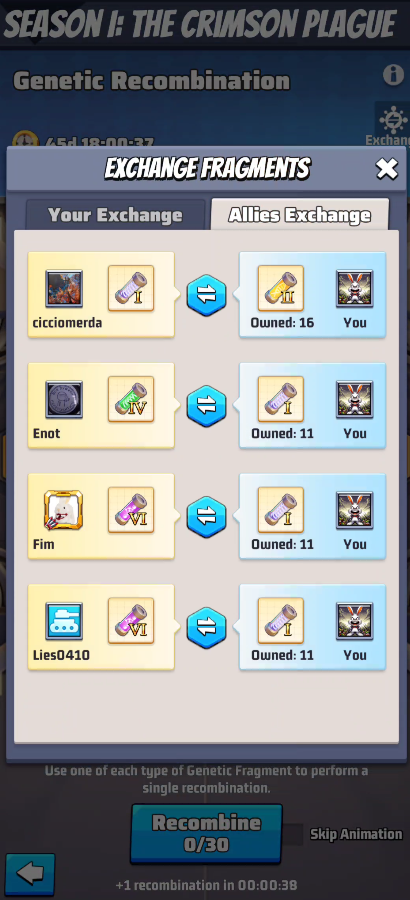Viewport: 410px width, 900px height.
Task: Tap the swap icon for Lies0410's exchange
Action: point(206,627)
